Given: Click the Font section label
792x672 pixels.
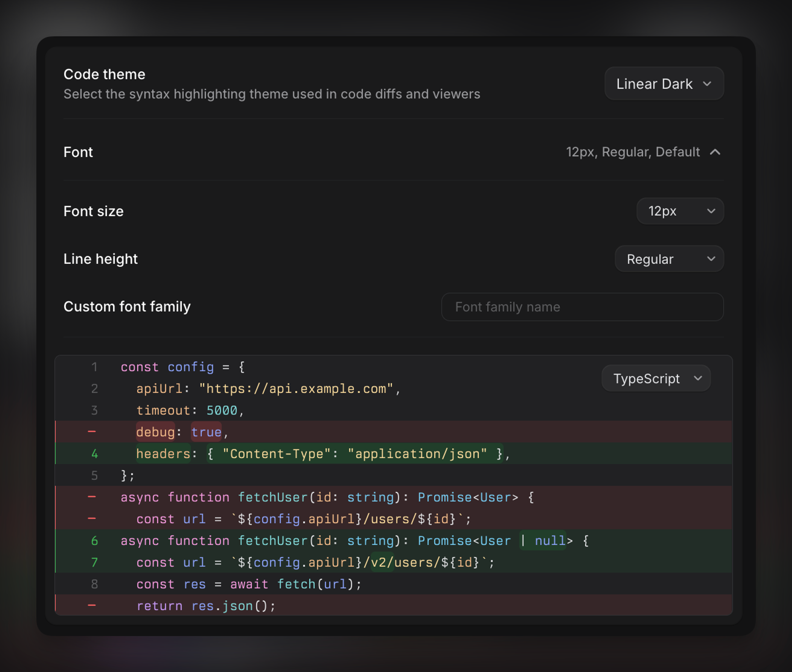Looking at the screenshot, I should 78,152.
